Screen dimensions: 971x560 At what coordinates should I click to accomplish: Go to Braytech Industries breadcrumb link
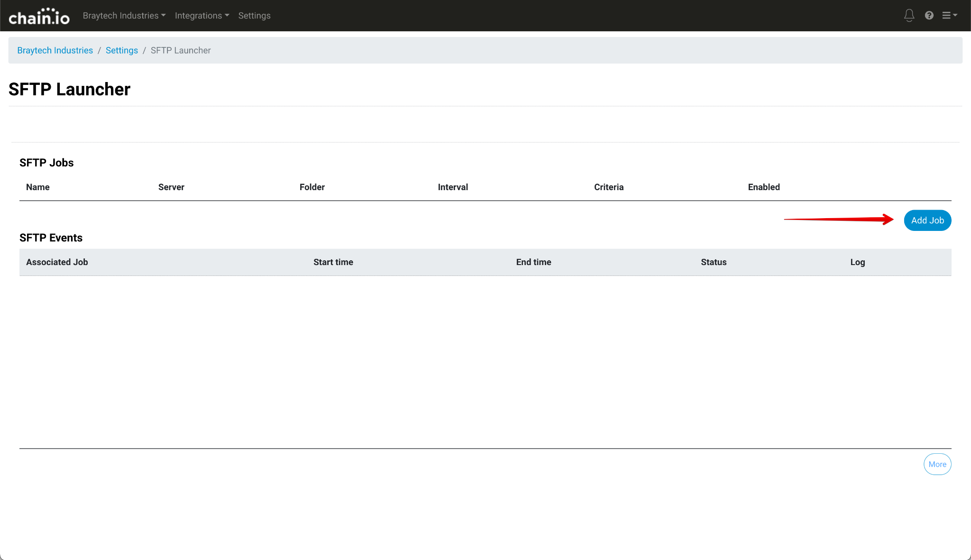coord(55,50)
